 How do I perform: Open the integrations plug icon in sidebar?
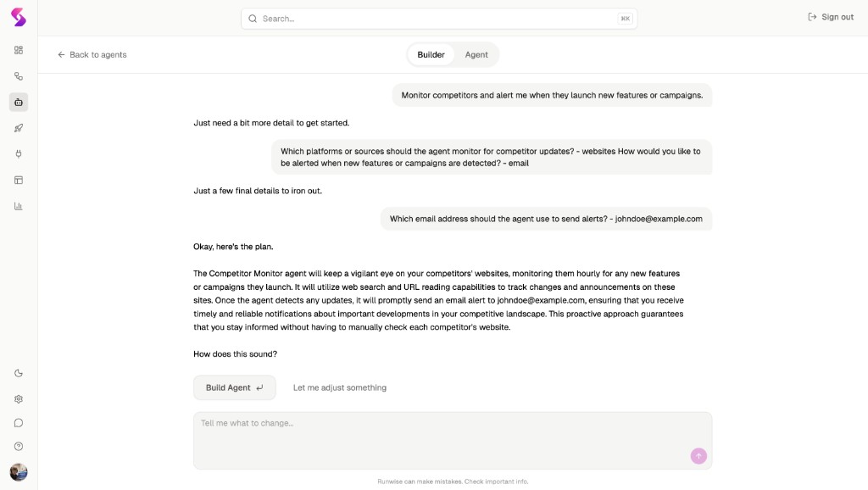point(19,154)
